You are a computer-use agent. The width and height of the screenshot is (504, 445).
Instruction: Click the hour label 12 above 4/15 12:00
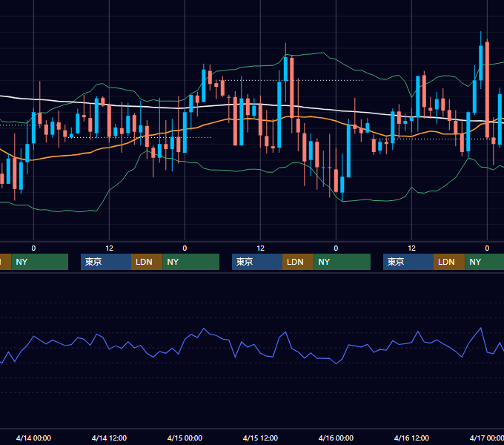point(260,248)
